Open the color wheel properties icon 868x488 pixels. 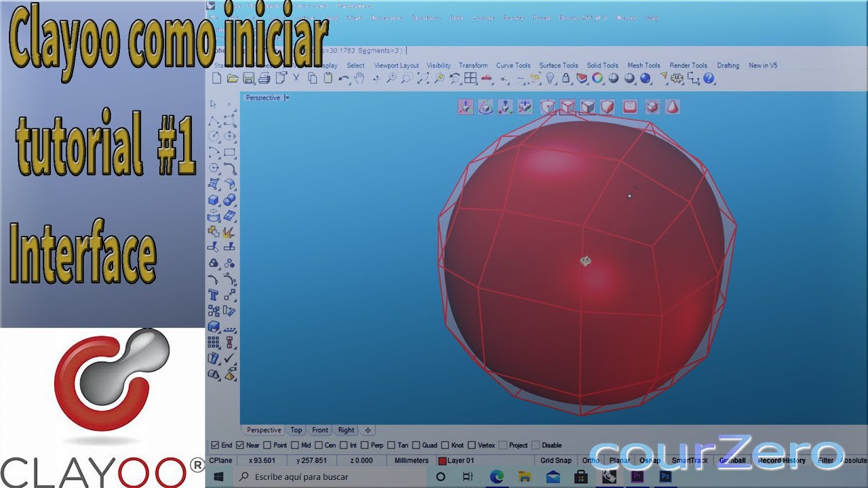(597, 78)
